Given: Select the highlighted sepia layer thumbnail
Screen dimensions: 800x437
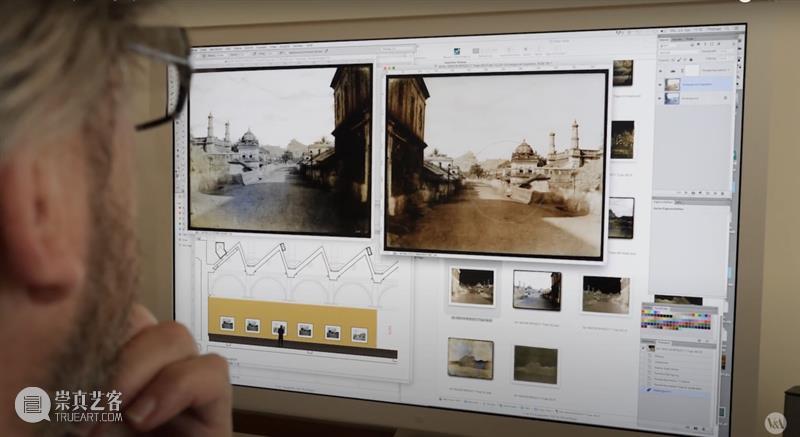Looking at the screenshot, I should [x=672, y=85].
